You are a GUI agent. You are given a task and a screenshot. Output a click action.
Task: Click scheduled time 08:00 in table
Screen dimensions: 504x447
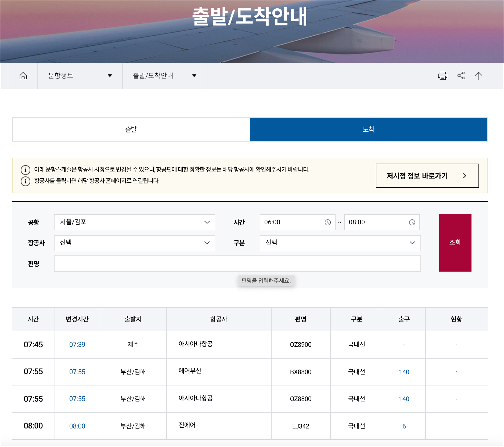33,426
